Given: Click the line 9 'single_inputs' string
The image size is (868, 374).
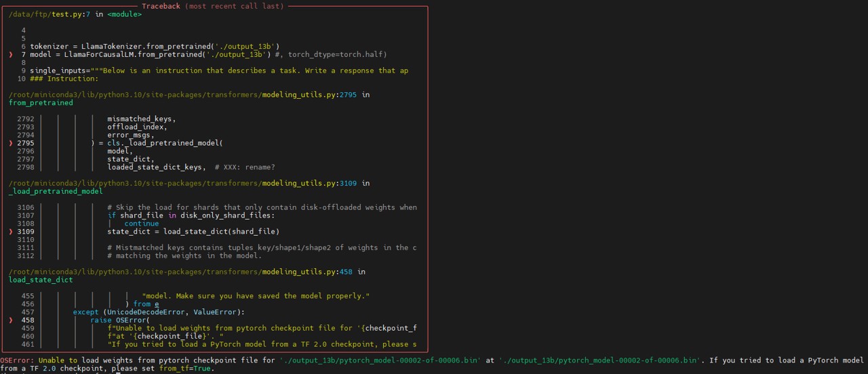Looking at the screenshot, I should pos(219,70).
